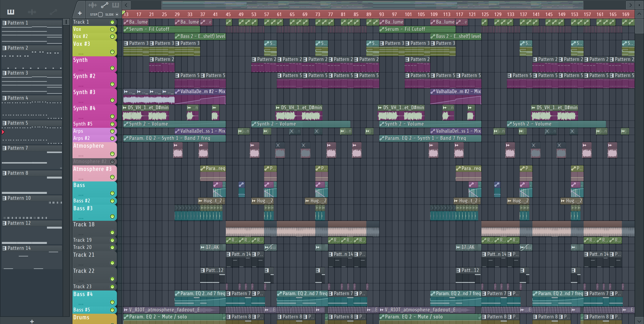The image size is (644, 324).
Task: Select V_RIOT_atmosphere_fadeout_E clip at bar 13
Action: pyautogui.click(x=171, y=310)
